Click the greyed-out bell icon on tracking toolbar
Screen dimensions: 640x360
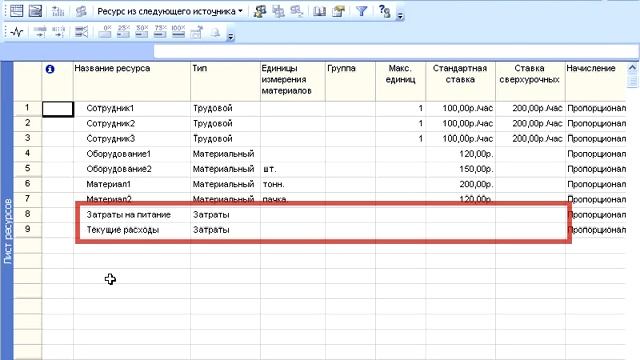tap(215, 32)
